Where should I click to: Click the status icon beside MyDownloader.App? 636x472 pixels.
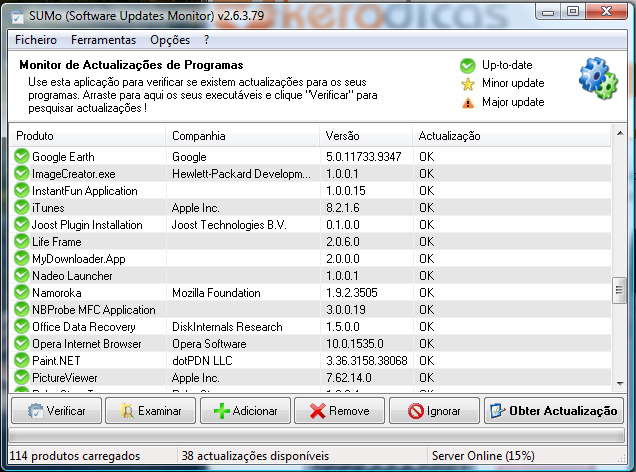tap(21, 259)
